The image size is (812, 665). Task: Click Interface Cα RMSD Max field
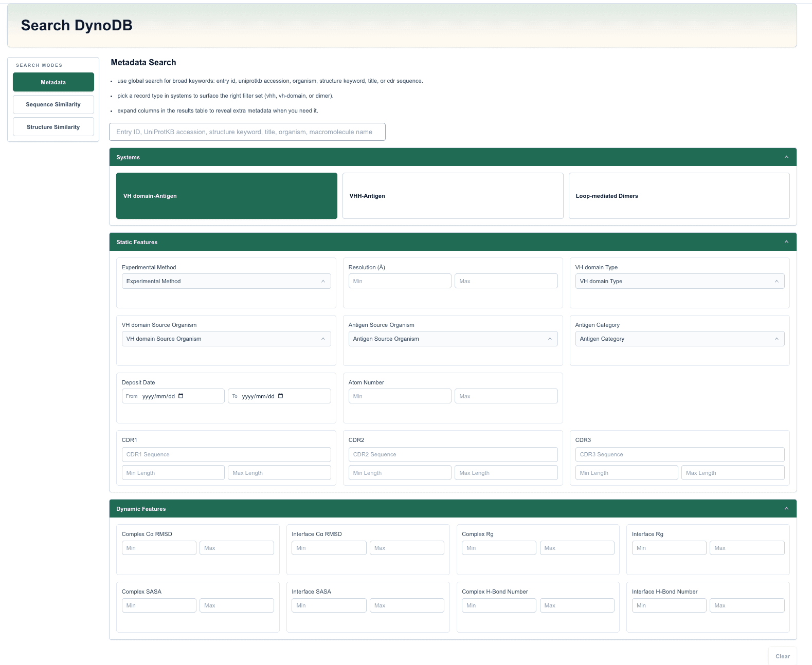[407, 548]
